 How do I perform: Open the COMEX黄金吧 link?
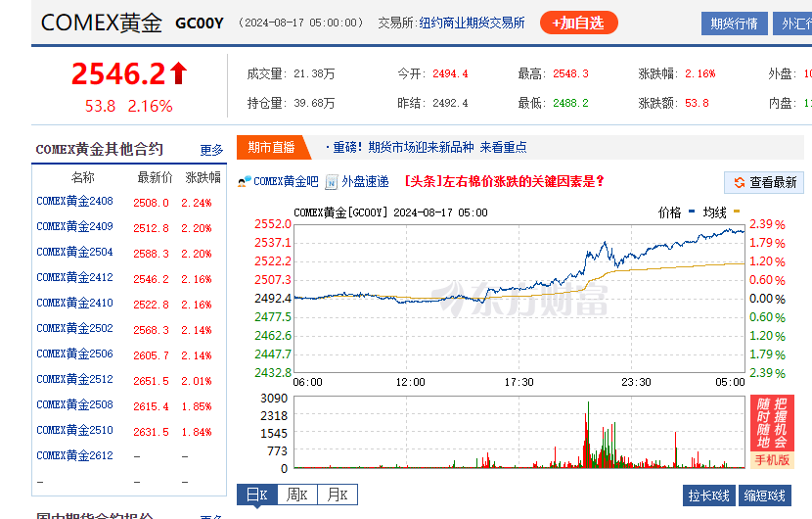[x=286, y=181]
